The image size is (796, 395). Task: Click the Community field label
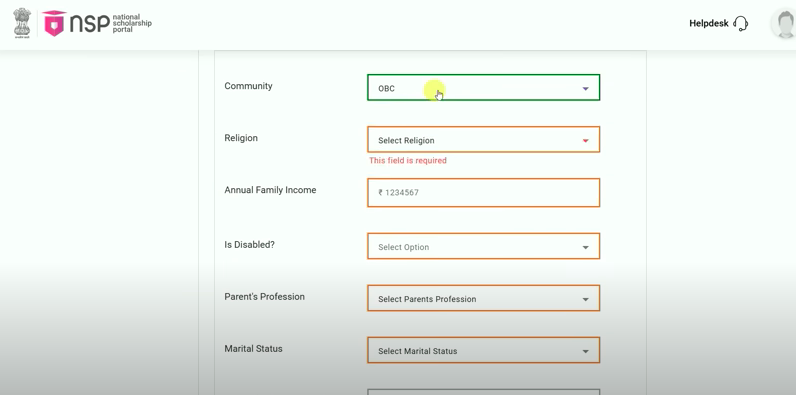(x=248, y=86)
